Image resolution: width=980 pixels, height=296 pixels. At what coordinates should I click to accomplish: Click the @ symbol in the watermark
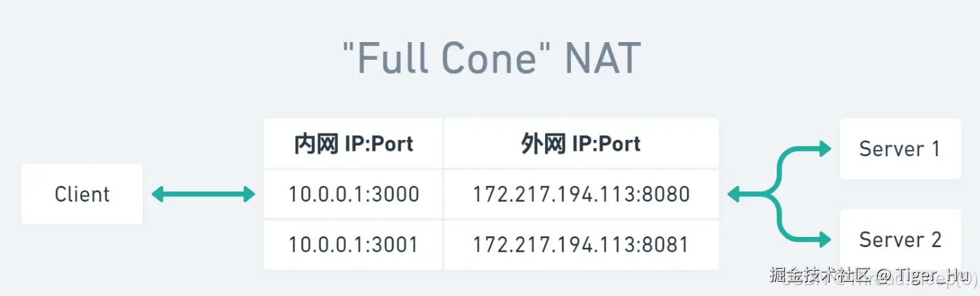883,276
